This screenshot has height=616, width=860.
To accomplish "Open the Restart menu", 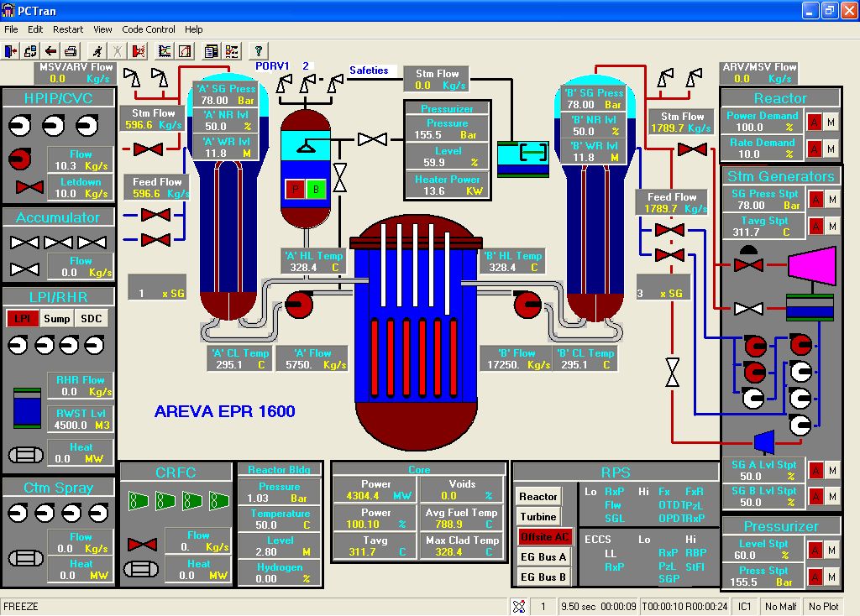I will 68,29.
